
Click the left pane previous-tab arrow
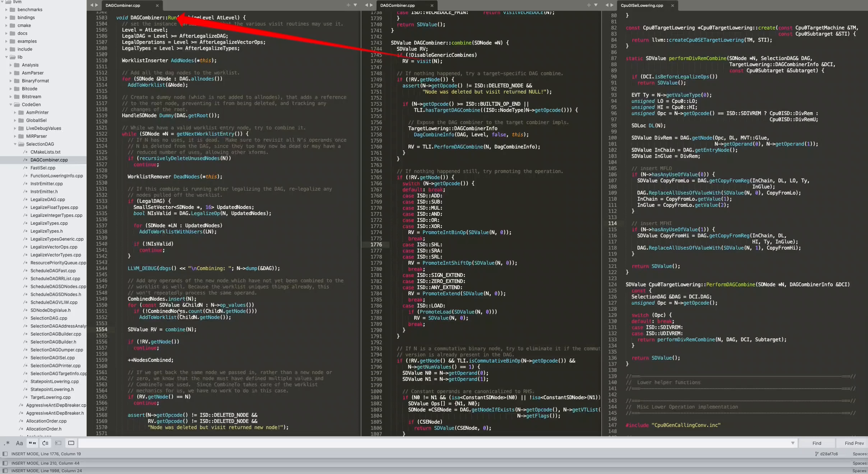pos(92,5)
